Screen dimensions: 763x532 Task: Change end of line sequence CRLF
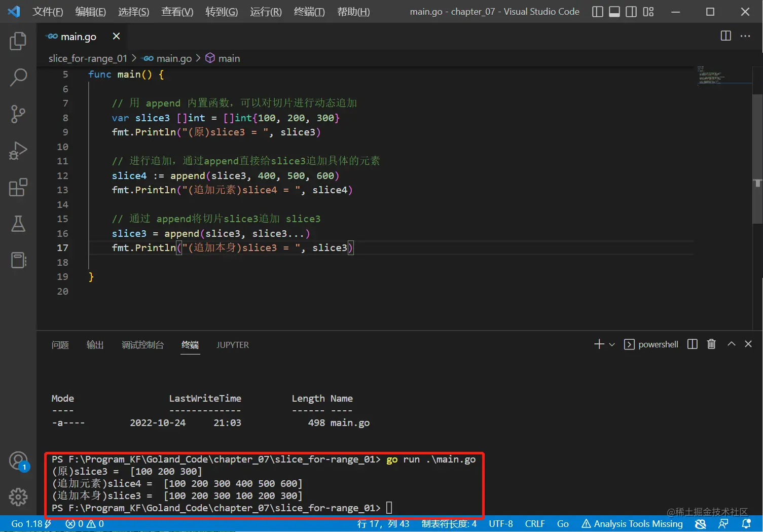[535, 524]
